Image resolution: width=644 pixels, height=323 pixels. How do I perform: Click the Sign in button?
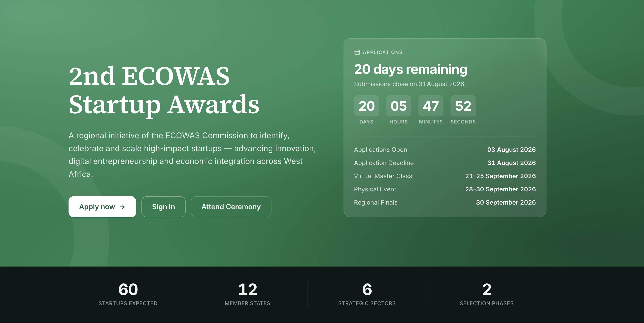pos(163,207)
